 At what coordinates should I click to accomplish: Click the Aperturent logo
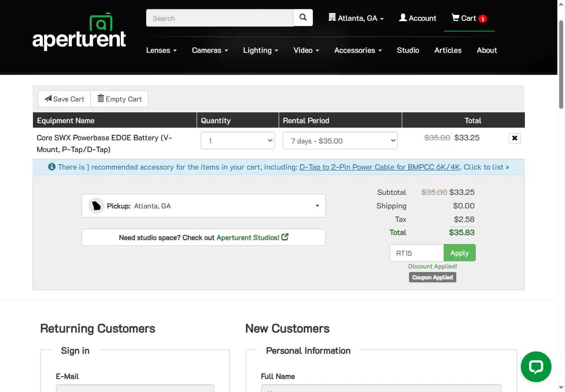click(x=79, y=32)
